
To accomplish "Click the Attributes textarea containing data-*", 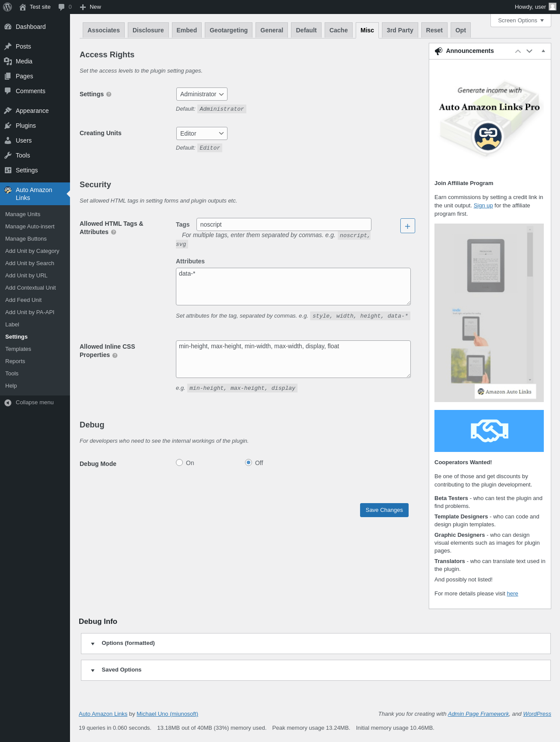I will point(293,287).
